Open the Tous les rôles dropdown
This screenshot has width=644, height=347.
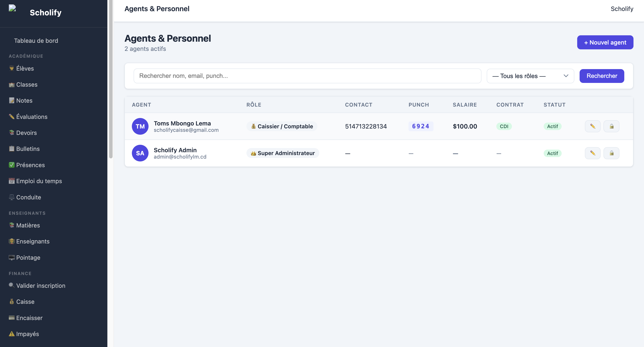[530, 76]
